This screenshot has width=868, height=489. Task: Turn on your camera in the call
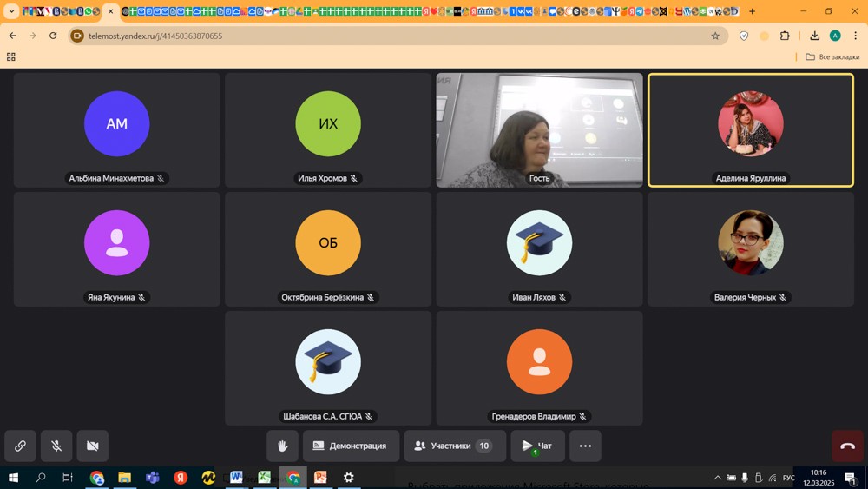point(93,446)
